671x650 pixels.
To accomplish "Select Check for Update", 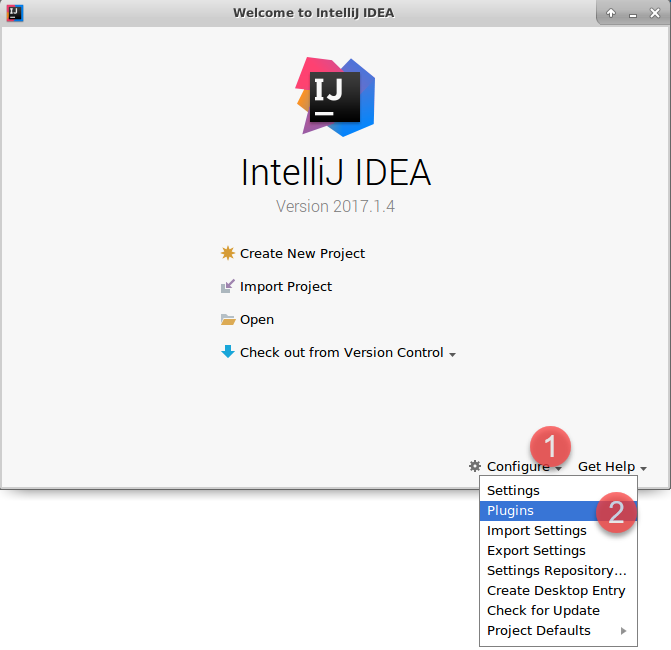I will [x=558, y=610].
